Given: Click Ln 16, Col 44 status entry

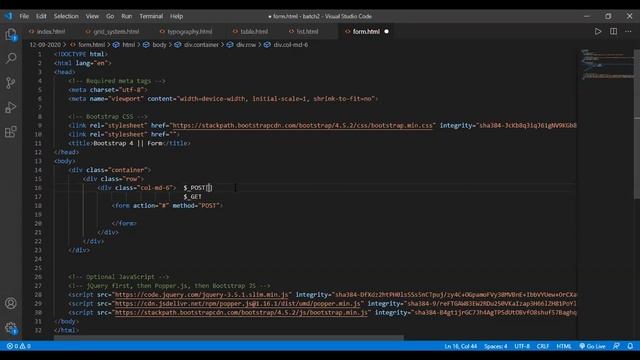Looking at the screenshot, I should (460, 346).
